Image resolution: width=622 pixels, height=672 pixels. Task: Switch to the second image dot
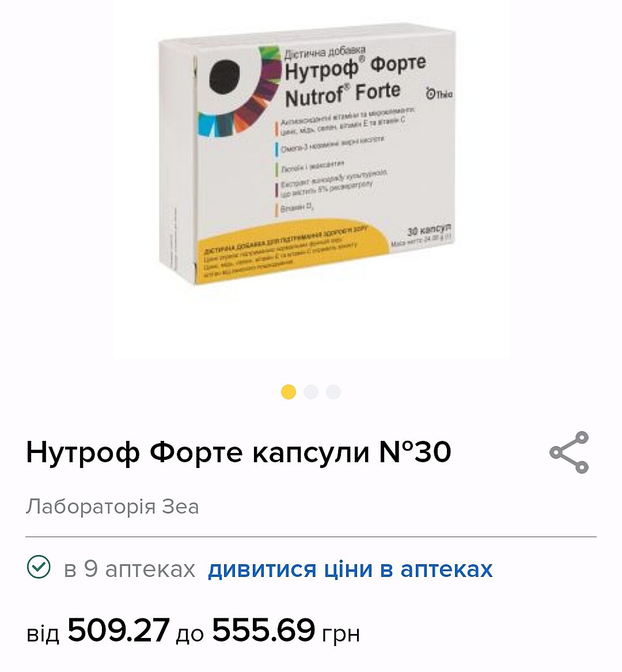(x=311, y=392)
